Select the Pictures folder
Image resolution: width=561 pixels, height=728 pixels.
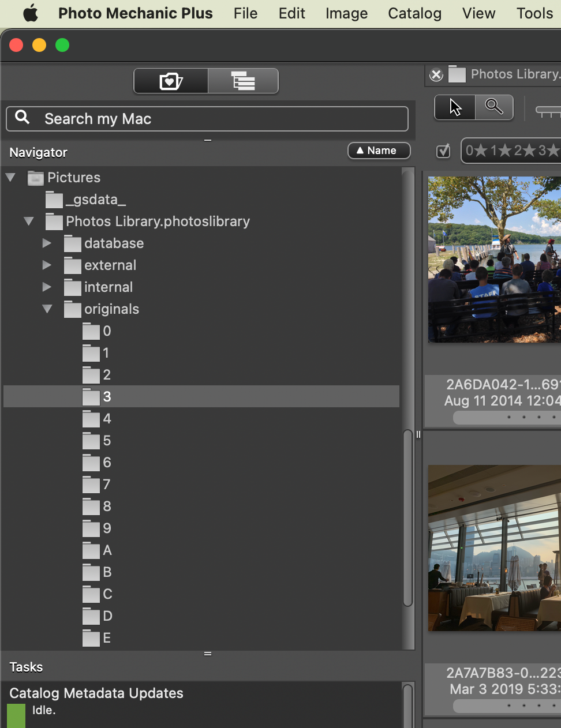pyautogui.click(x=74, y=178)
